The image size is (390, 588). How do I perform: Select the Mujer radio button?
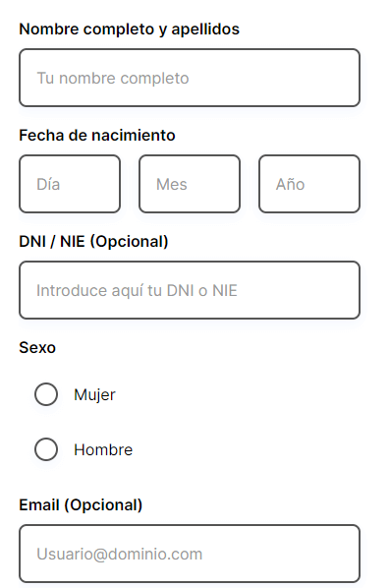(46, 394)
